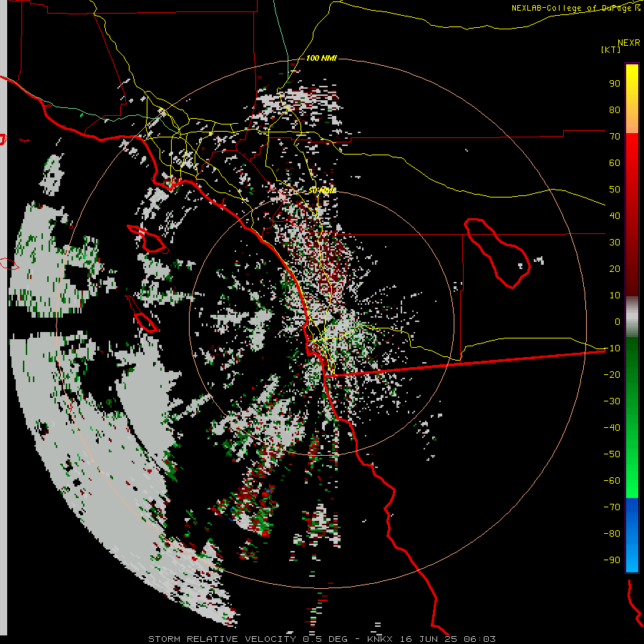Image resolution: width=644 pixels, height=644 pixels.
Task: Click the 20 value on velocity scale
Action: [615, 268]
